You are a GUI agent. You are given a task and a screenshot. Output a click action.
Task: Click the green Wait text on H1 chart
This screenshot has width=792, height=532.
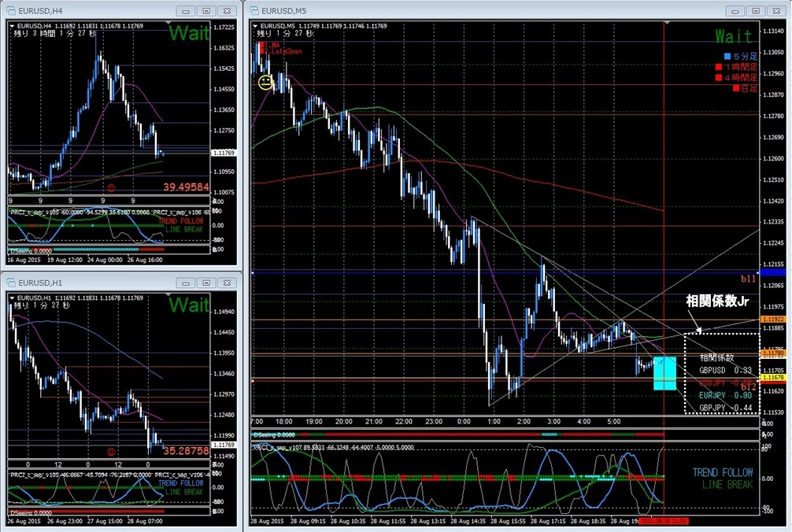(x=188, y=305)
